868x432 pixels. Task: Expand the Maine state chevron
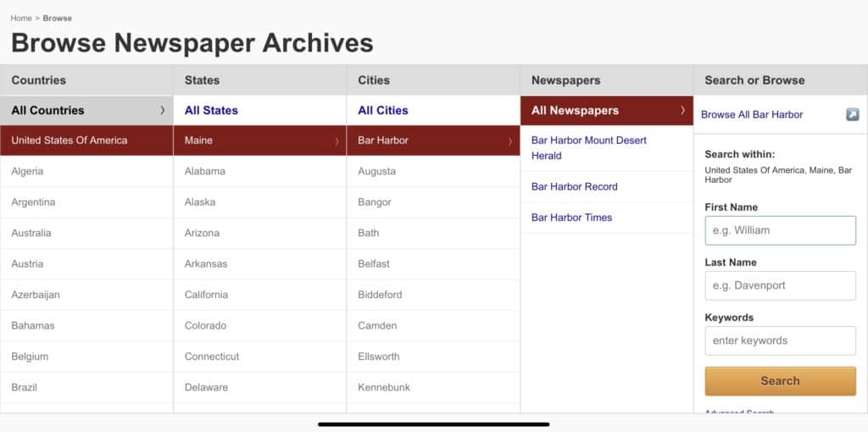tap(337, 141)
